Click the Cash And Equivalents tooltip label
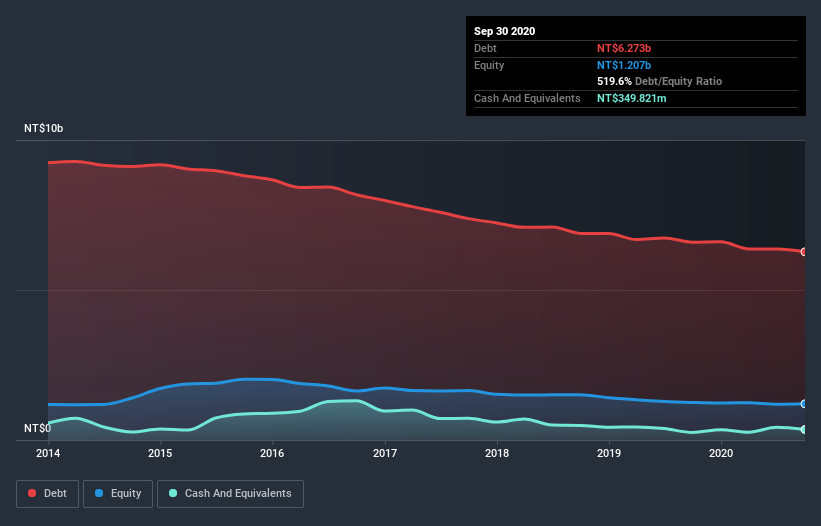The width and height of the screenshot is (821, 526). (527, 98)
